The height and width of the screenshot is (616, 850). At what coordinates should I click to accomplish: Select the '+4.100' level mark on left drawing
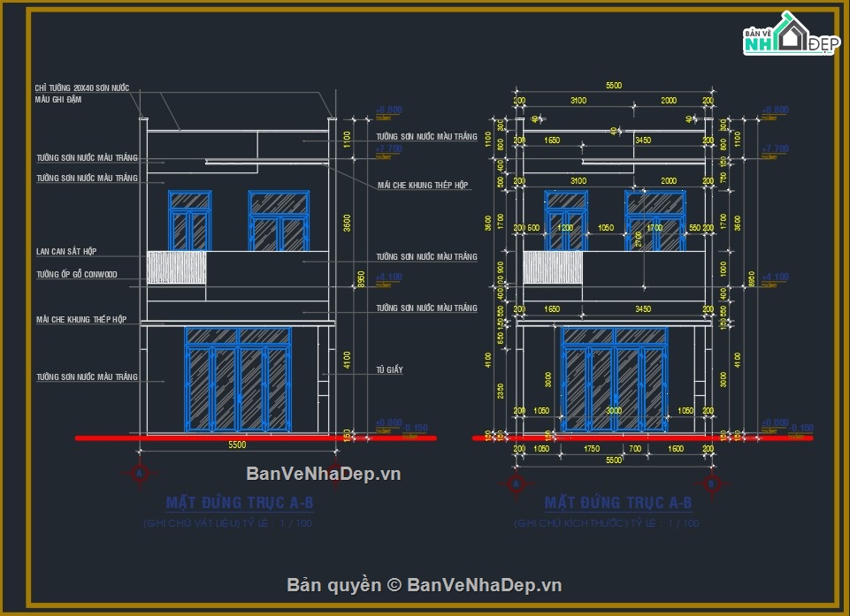[388, 277]
